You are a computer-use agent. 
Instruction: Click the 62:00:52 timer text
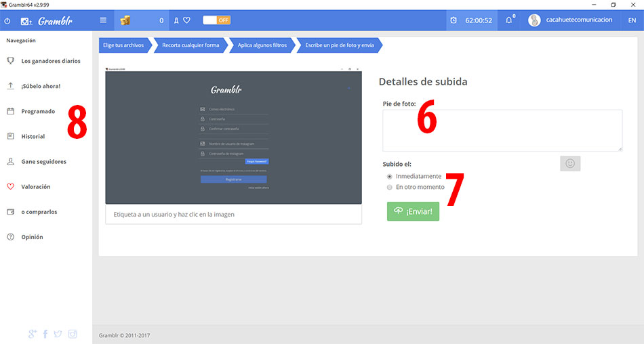pos(479,20)
